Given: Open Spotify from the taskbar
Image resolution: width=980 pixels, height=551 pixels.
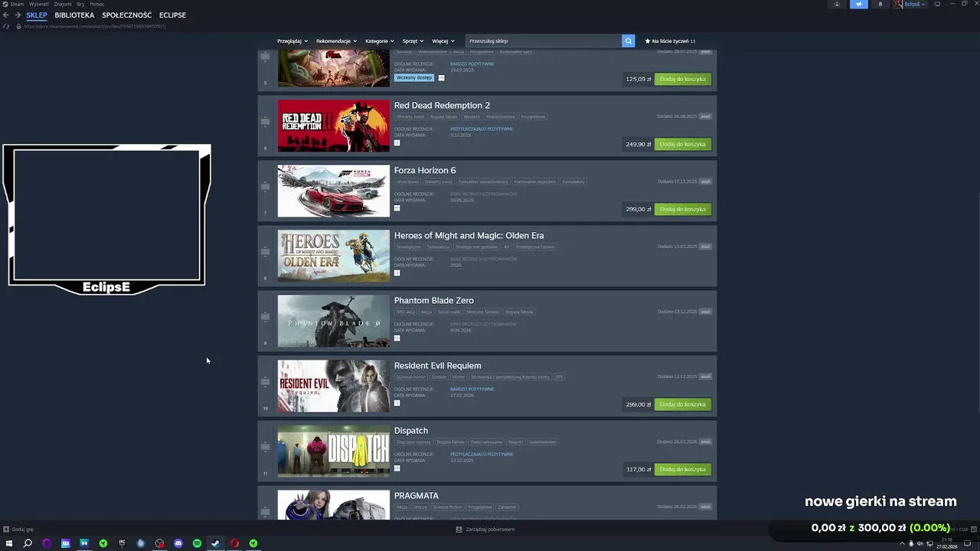Looking at the screenshot, I should pyautogui.click(x=197, y=543).
